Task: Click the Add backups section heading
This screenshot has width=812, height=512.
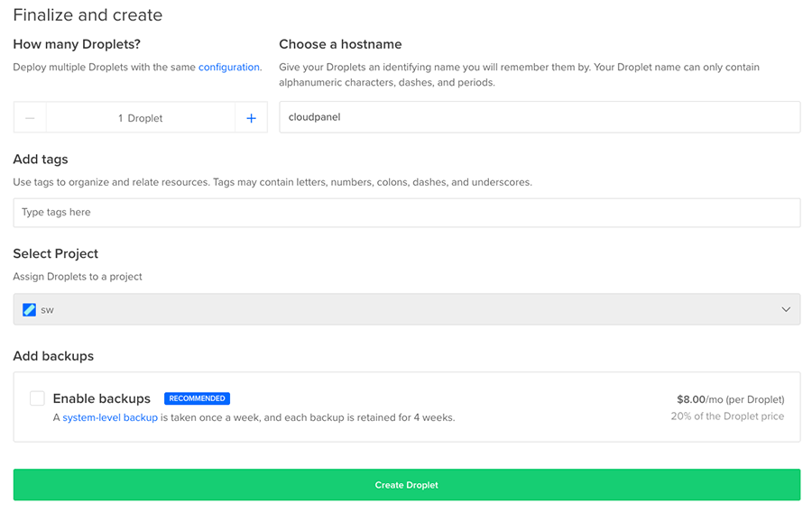Action: click(53, 356)
